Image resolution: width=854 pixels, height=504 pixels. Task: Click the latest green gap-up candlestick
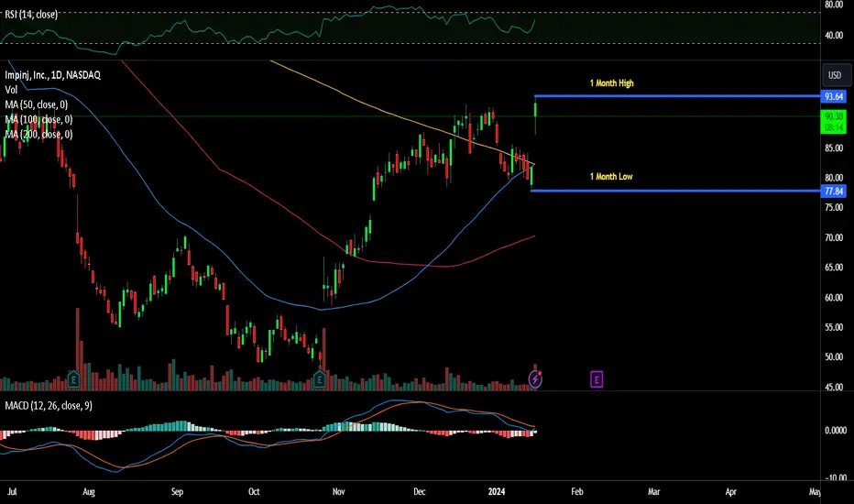535,109
